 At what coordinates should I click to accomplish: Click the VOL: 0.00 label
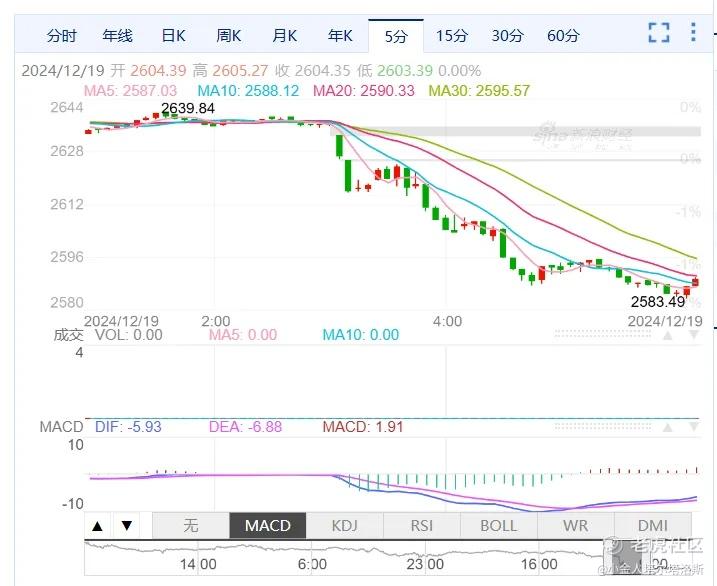pos(129,335)
